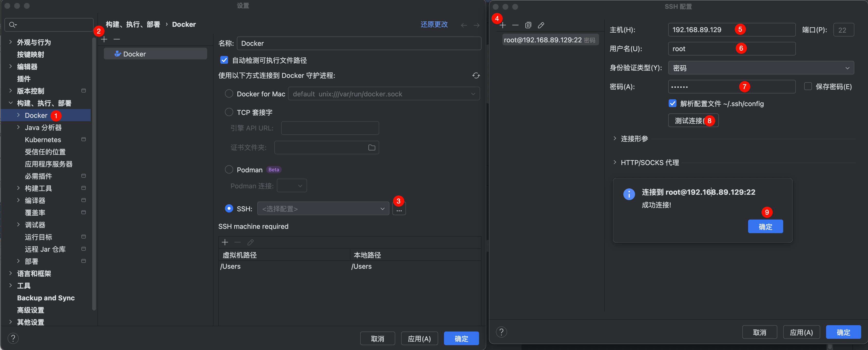Add a new SSH configuration
Image resolution: width=868 pixels, height=350 pixels.
point(502,25)
